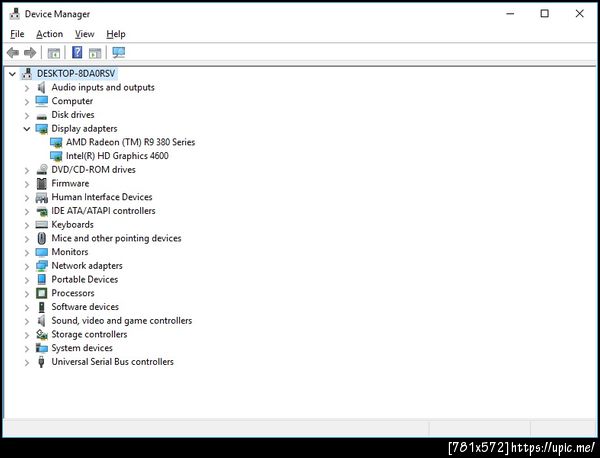Screen dimensions: 600x458
Task: Select the DESKTOP-8DA0RSV label
Action: coord(76,73)
